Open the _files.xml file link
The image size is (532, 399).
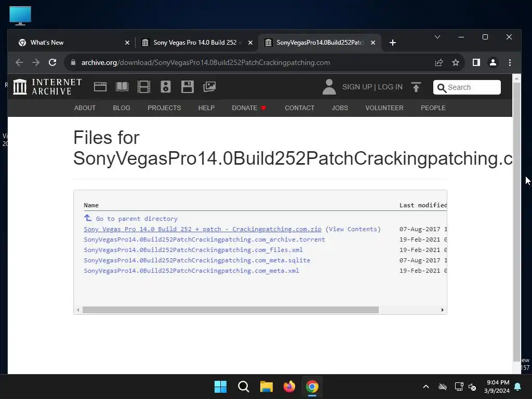(193, 250)
